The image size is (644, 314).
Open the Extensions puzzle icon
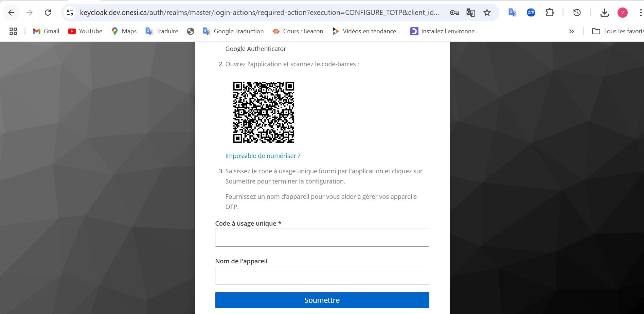(x=550, y=13)
